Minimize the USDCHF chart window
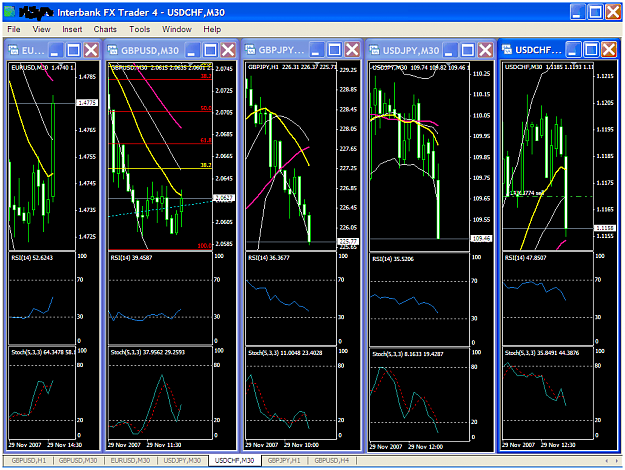 point(573,50)
